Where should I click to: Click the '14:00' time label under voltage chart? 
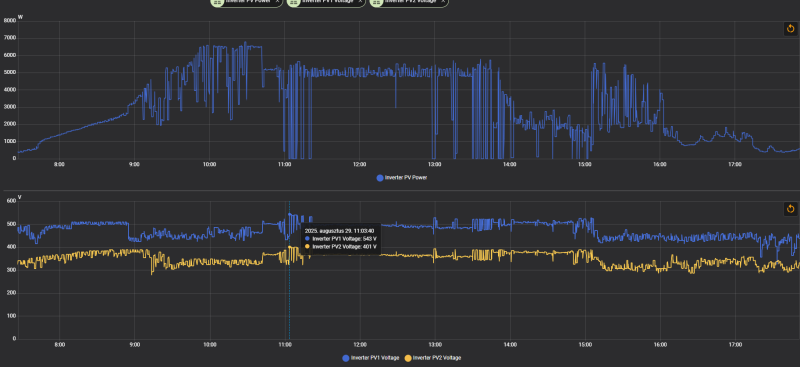click(510, 345)
